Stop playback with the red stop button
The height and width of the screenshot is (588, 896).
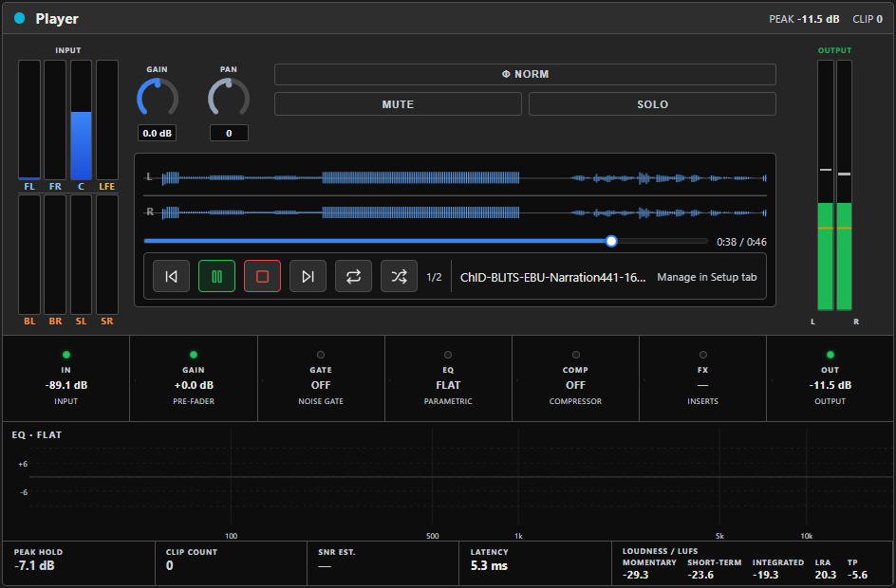tap(262, 276)
